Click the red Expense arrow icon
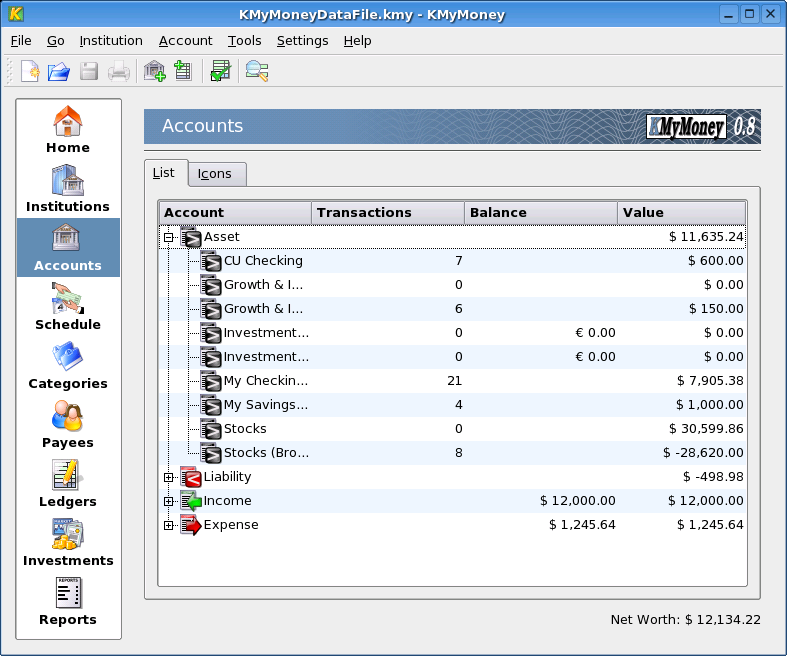This screenshot has height=656, width=787. tap(191, 525)
